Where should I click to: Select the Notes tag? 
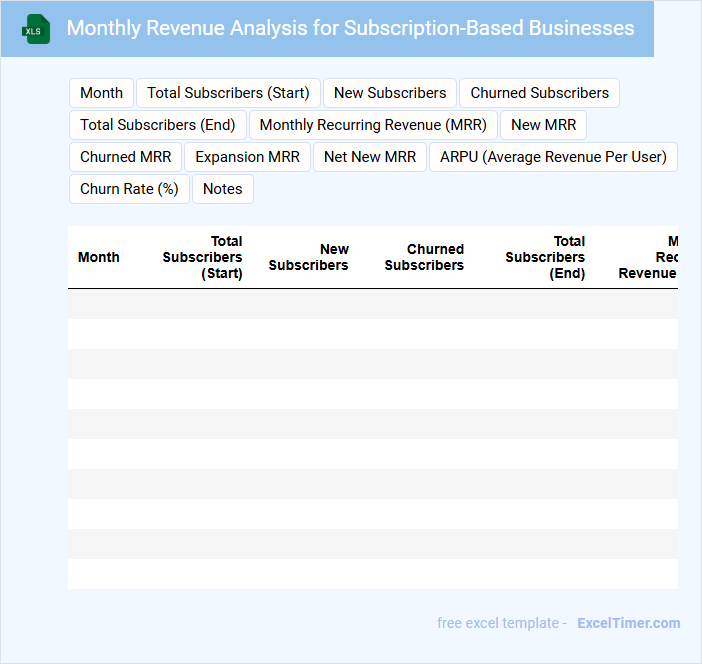[222, 189]
